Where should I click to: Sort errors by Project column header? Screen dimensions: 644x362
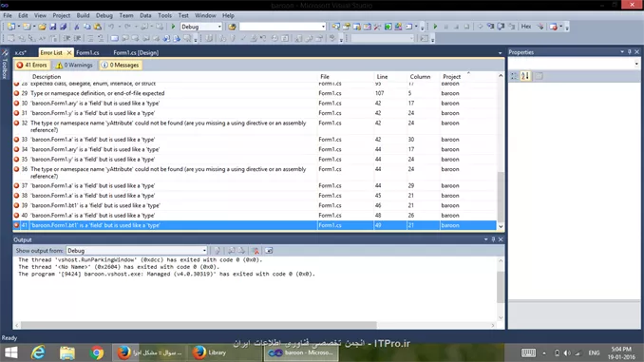click(x=467, y=77)
